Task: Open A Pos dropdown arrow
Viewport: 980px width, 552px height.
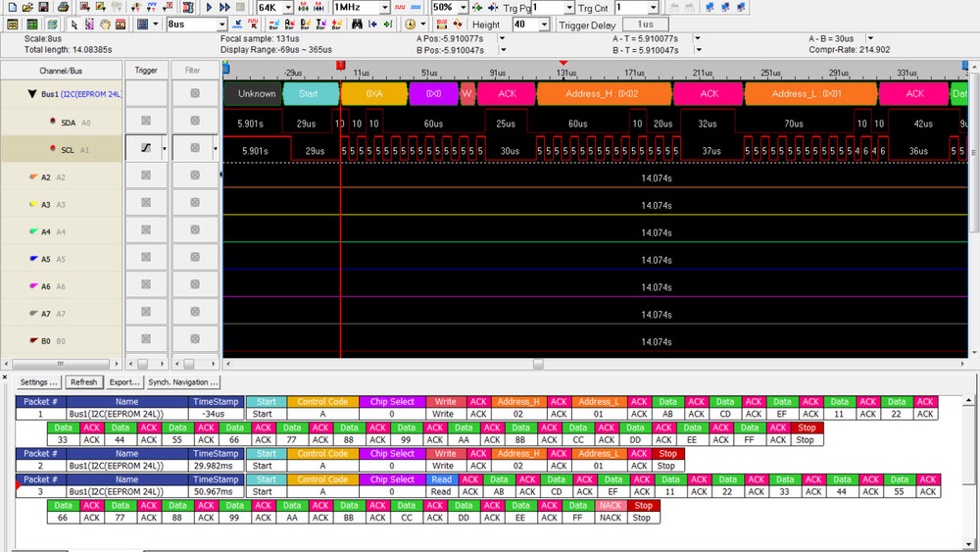Action: [x=501, y=39]
